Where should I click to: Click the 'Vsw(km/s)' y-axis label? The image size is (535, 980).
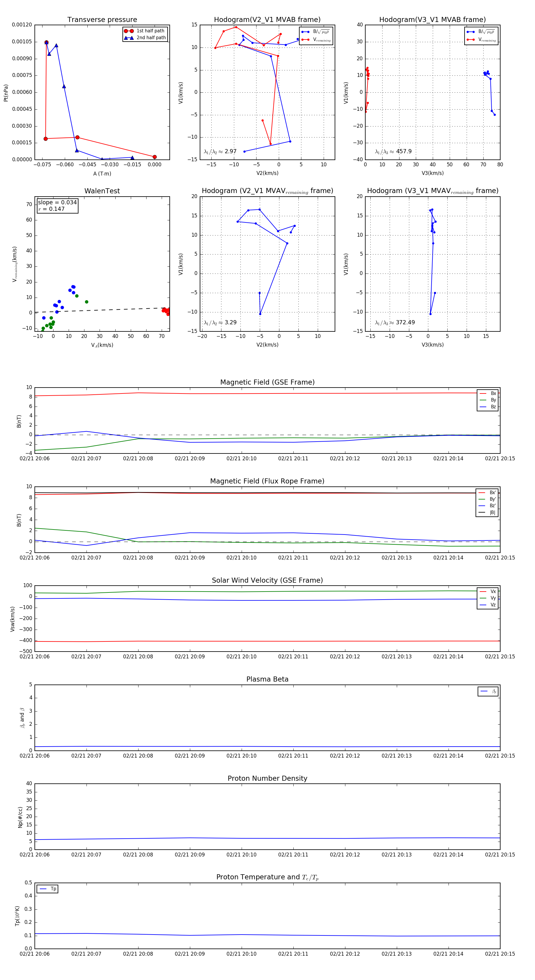click(12, 619)
